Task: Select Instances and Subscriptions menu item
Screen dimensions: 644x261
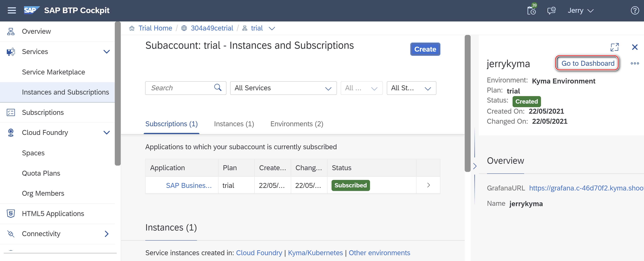Action: pos(57,92)
